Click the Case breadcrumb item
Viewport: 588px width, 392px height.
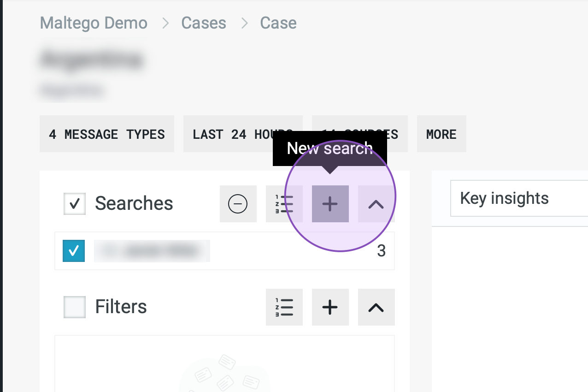(x=278, y=23)
